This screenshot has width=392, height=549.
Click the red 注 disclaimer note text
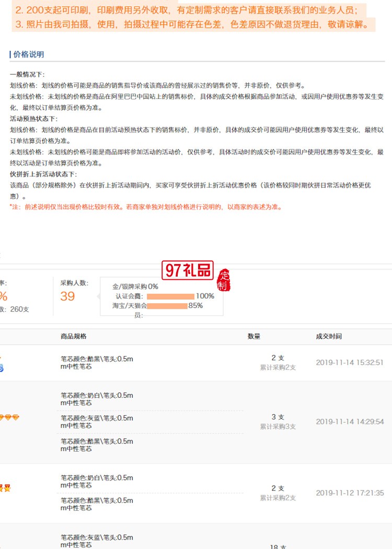[x=146, y=207]
